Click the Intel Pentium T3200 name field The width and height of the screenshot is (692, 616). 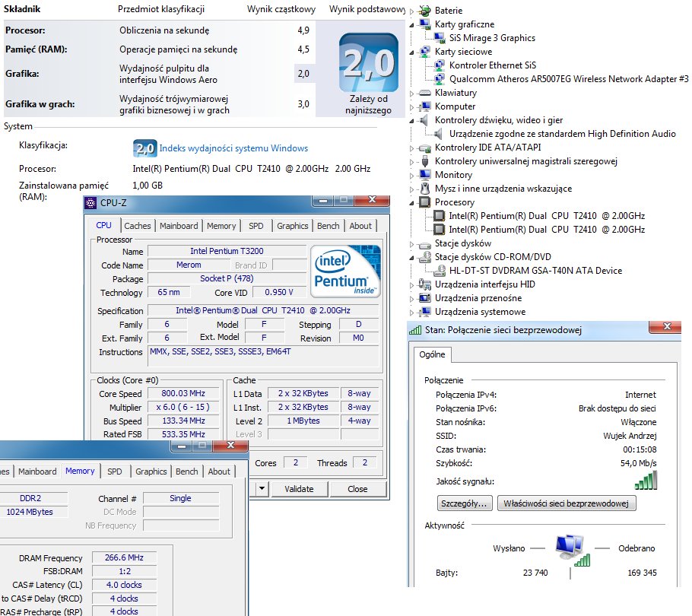(227, 251)
